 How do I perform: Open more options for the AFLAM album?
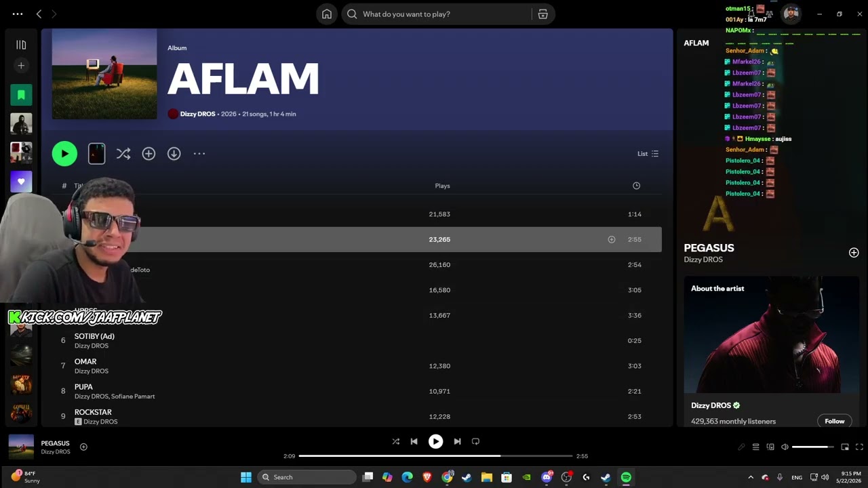tap(199, 154)
